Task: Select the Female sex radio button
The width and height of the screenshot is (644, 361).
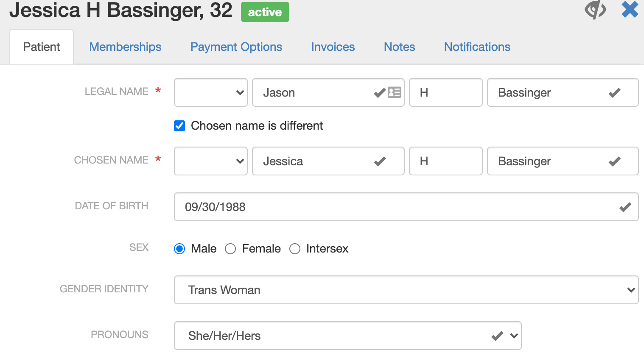Action: (x=230, y=249)
